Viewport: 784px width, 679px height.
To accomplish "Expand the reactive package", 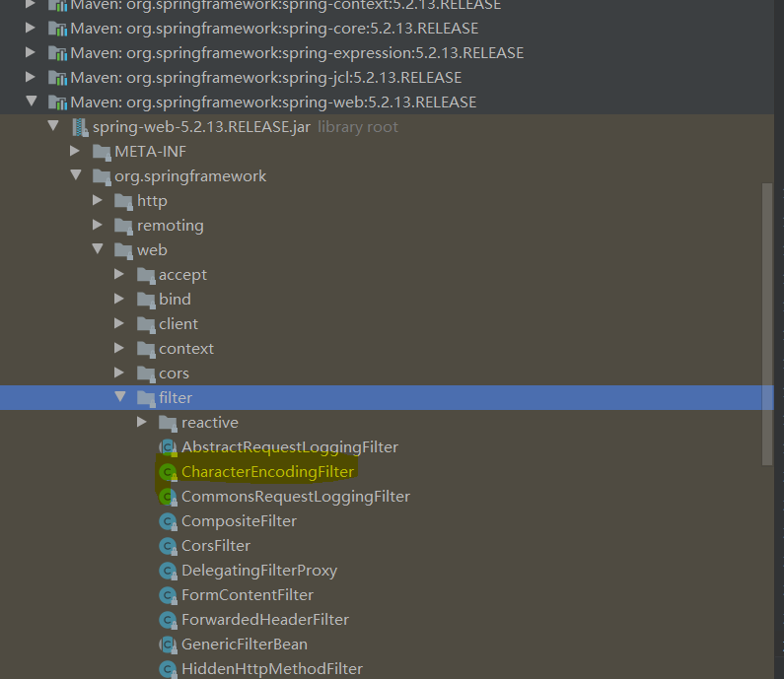I will pos(141,422).
